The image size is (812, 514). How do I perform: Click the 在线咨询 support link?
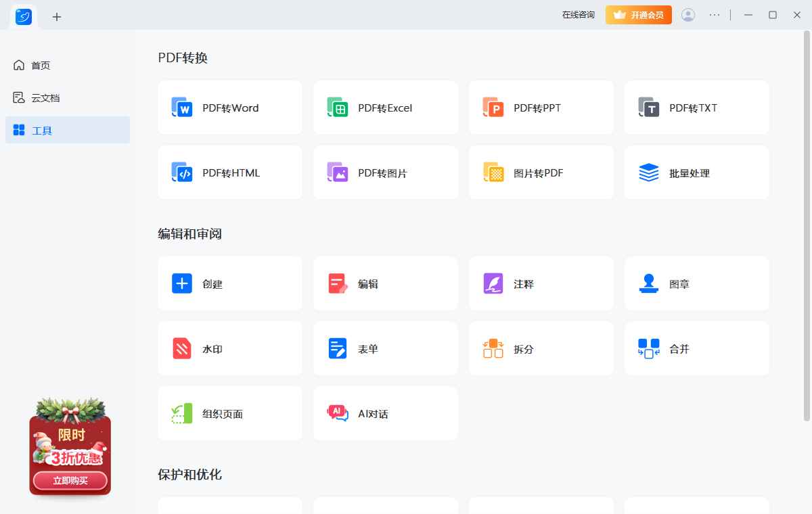click(x=578, y=14)
